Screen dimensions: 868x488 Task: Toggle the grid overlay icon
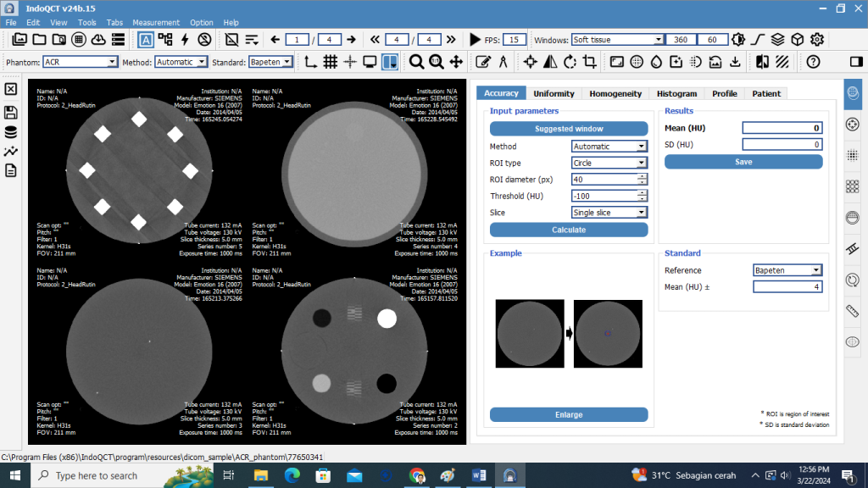(x=331, y=62)
